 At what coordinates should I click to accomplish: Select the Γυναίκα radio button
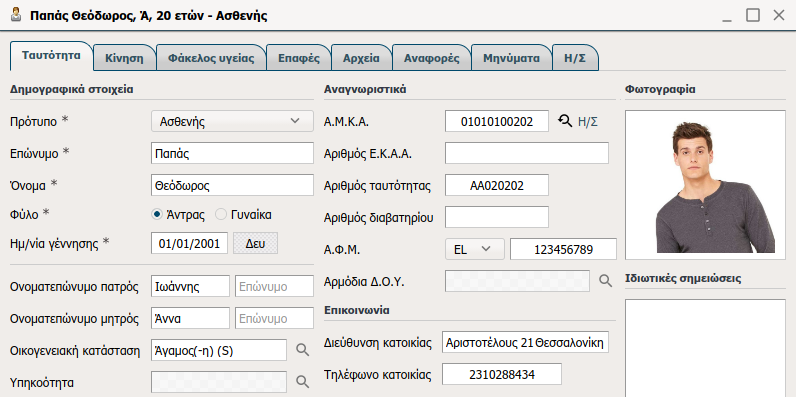click(x=221, y=215)
